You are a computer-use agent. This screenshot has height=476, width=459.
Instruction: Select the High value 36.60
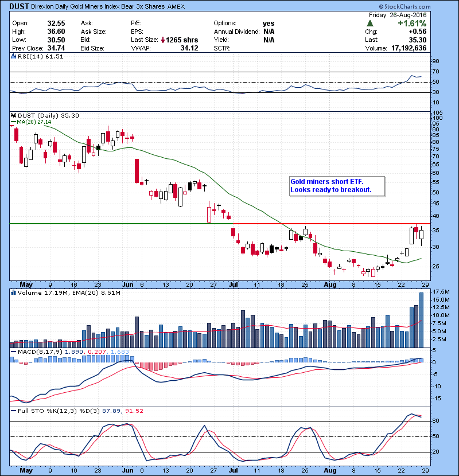pyautogui.click(x=56, y=32)
